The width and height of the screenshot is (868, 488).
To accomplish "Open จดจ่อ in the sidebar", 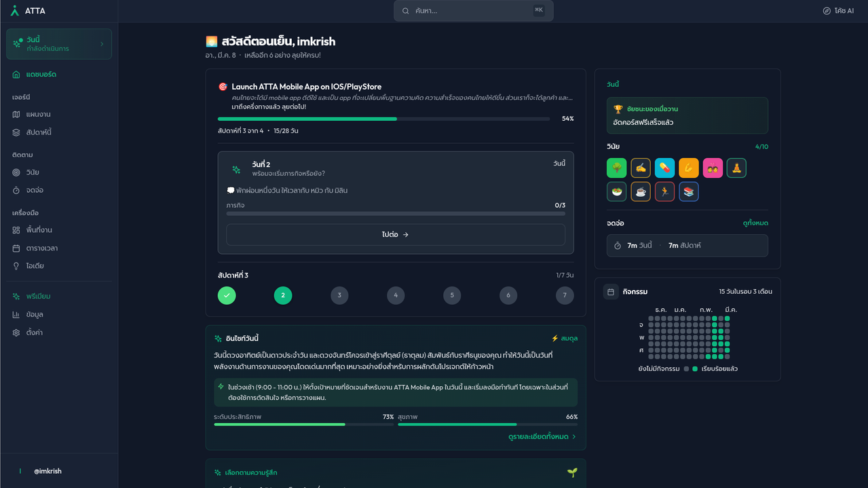I will pyautogui.click(x=59, y=190).
